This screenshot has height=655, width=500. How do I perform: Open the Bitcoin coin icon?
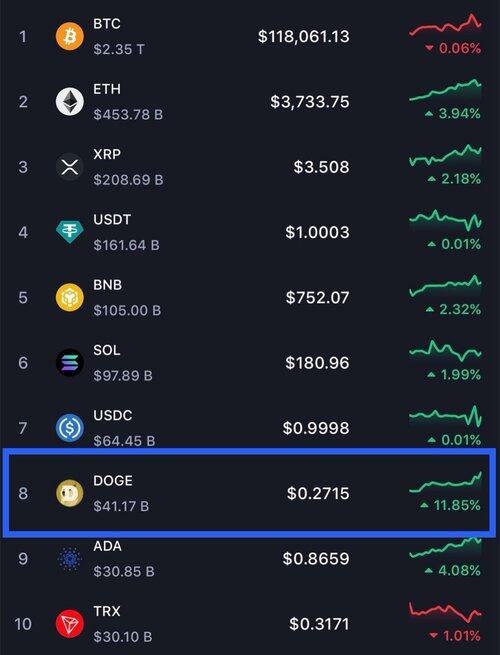70,36
